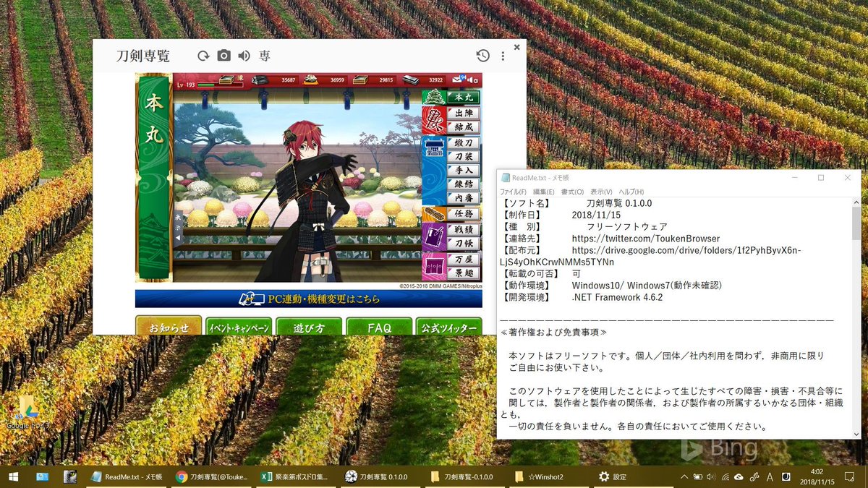Click the whetstone resource counter 32922

pos(435,80)
